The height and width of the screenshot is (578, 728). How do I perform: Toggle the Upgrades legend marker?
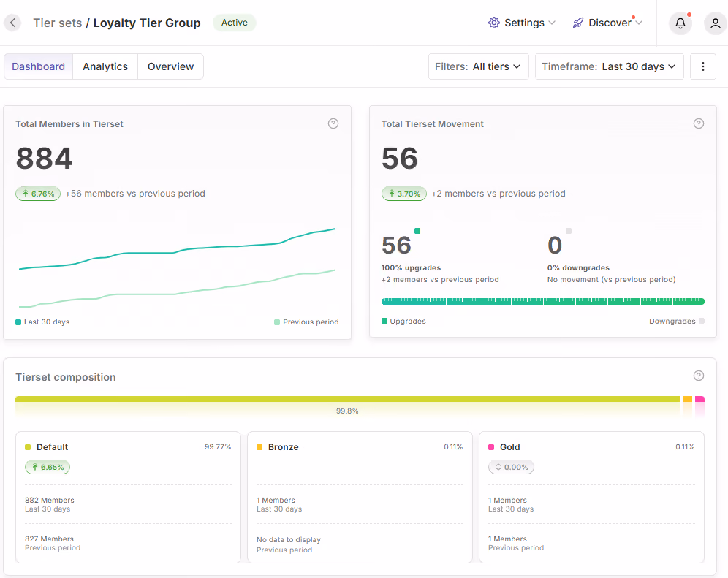pyautogui.click(x=403, y=321)
